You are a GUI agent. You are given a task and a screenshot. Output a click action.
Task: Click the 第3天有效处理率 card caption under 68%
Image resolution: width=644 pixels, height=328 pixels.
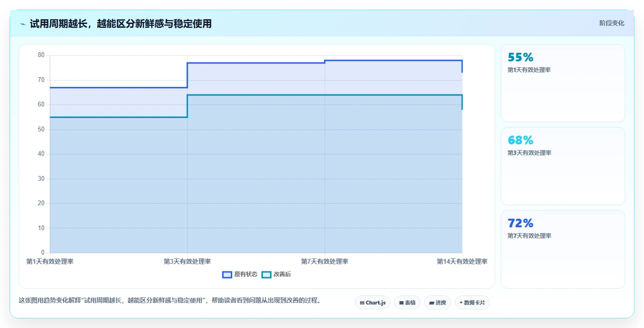529,153
